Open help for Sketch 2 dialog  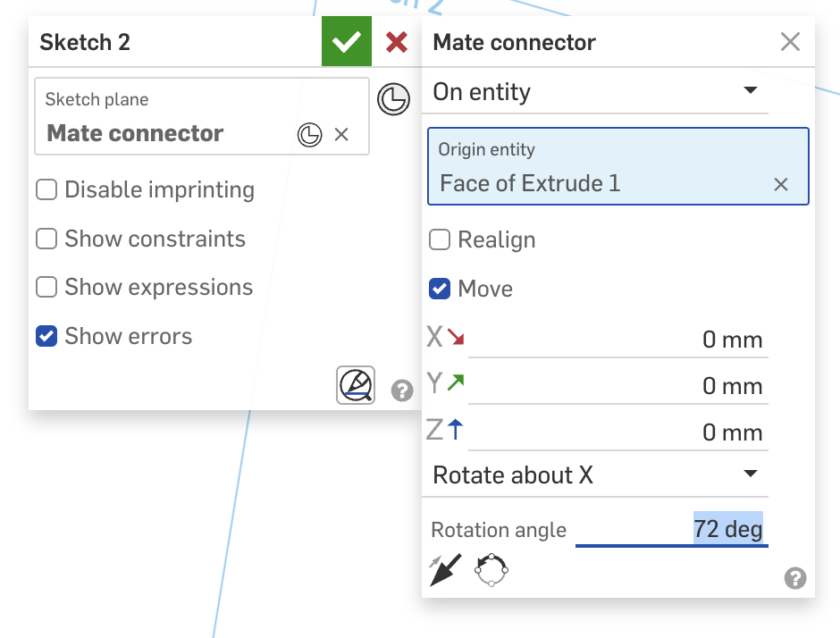click(402, 390)
